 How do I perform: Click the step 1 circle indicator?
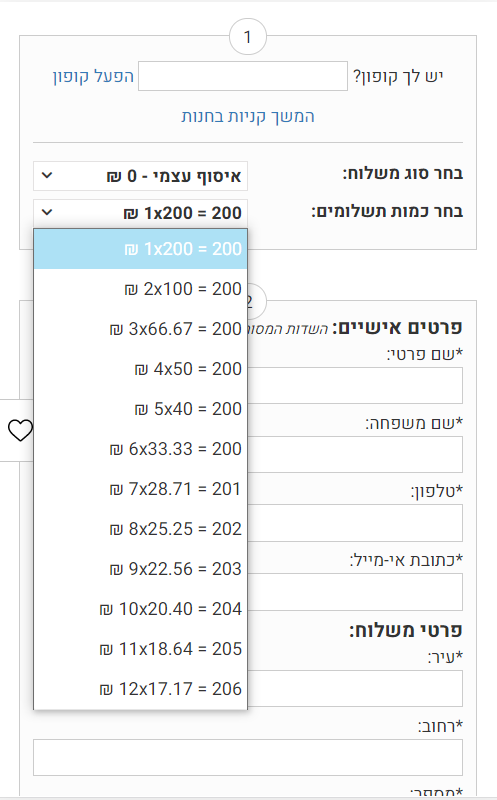tap(248, 37)
